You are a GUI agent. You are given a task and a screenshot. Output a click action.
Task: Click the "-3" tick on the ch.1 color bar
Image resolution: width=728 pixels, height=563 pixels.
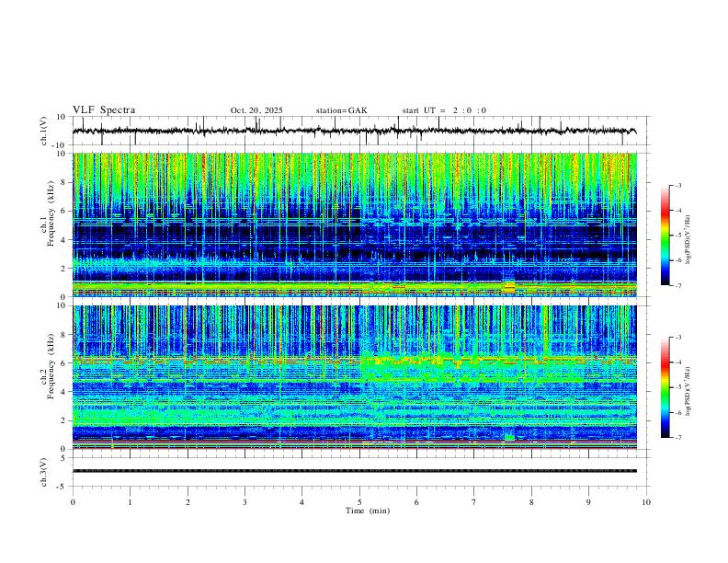point(677,185)
